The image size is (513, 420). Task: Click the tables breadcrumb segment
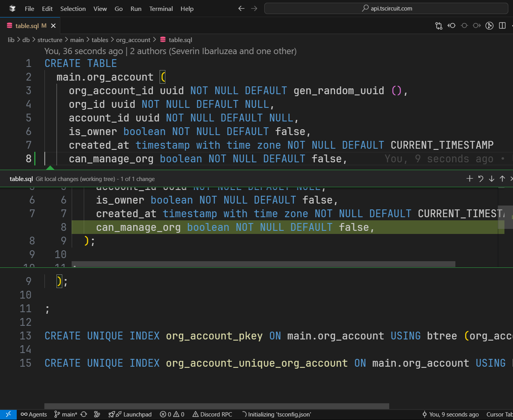pos(100,40)
